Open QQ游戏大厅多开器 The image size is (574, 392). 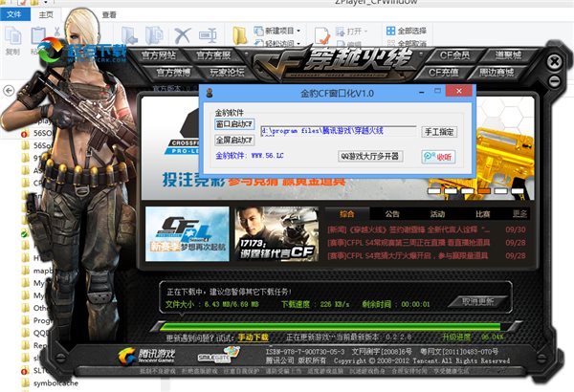point(370,156)
